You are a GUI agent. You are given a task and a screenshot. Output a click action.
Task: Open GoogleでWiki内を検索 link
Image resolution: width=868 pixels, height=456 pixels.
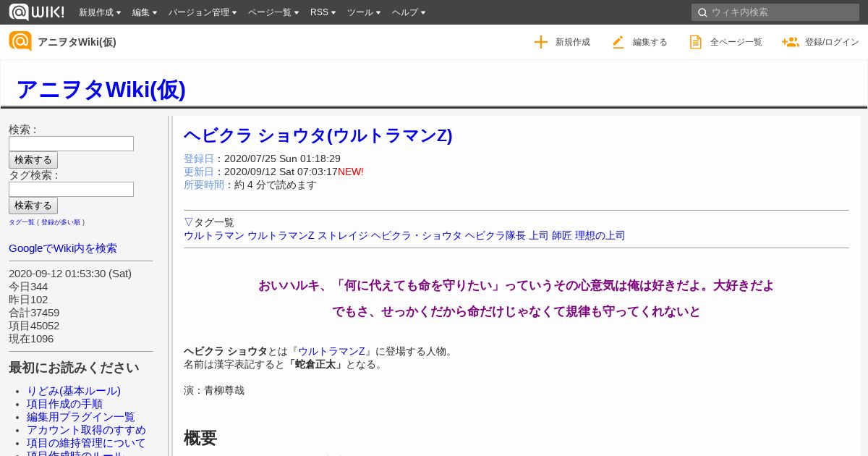pyautogui.click(x=63, y=248)
